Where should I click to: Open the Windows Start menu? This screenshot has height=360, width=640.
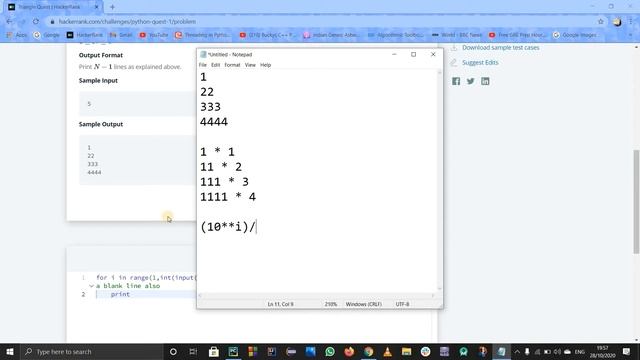[9, 352]
